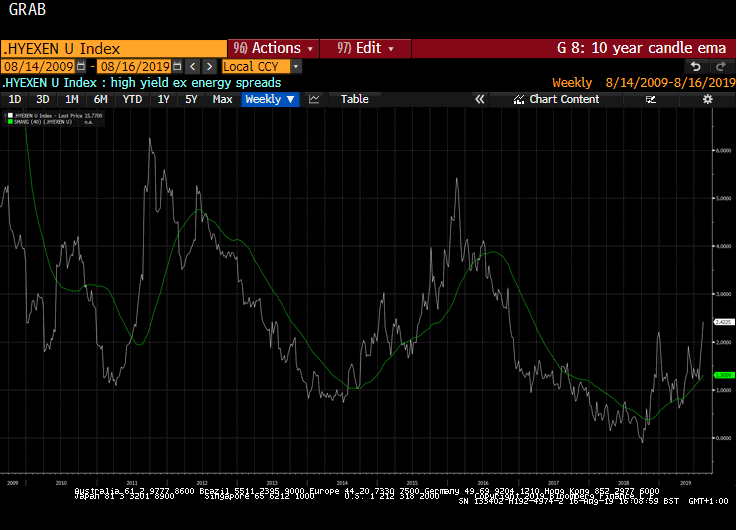Screen dimensions: 736x530
Task: Click the 08/16/2019 end date field
Action: (135, 67)
